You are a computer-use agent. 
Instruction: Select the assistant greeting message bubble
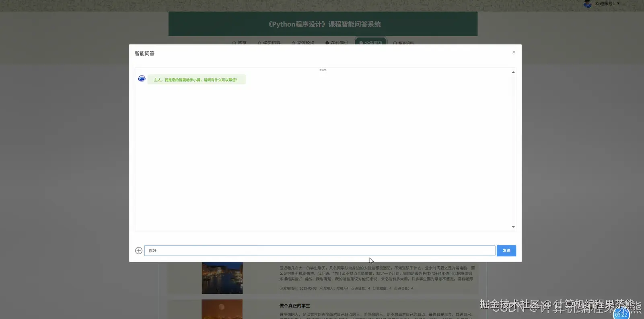coord(196,80)
